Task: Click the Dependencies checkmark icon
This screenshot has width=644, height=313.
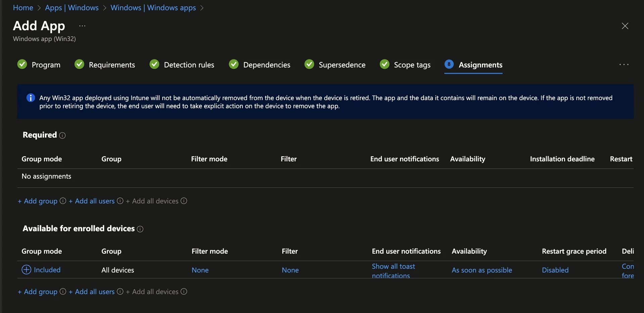Action: click(234, 64)
